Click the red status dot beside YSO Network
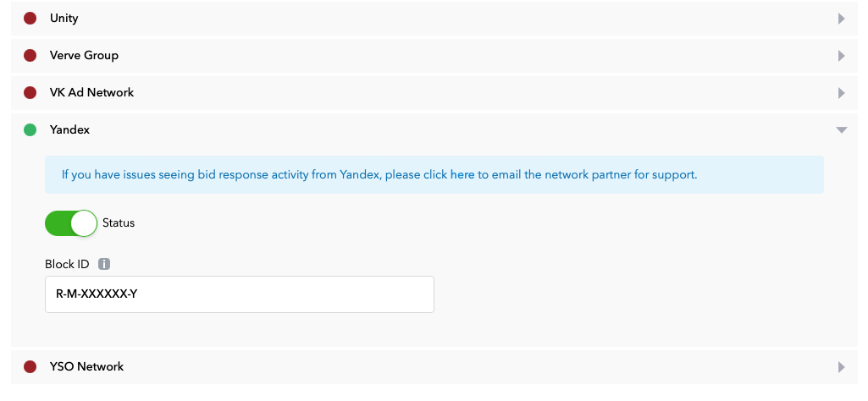The image size is (868, 401). 30,366
